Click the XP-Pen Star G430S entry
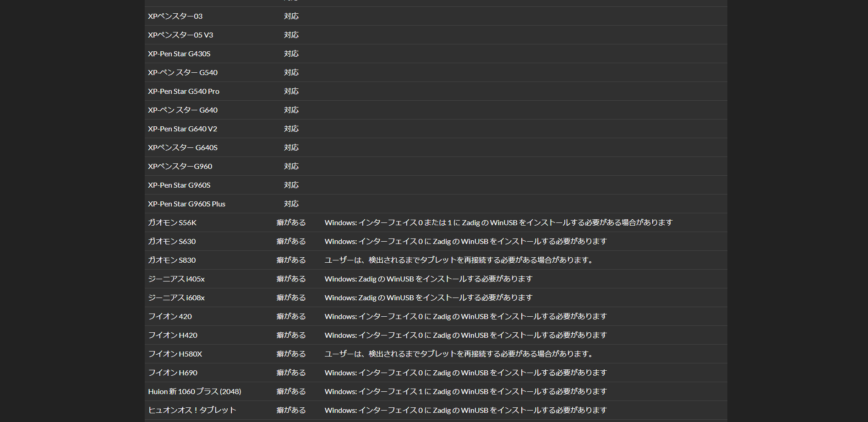The height and width of the screenshot is (422, 868). [x=179, y=54]
